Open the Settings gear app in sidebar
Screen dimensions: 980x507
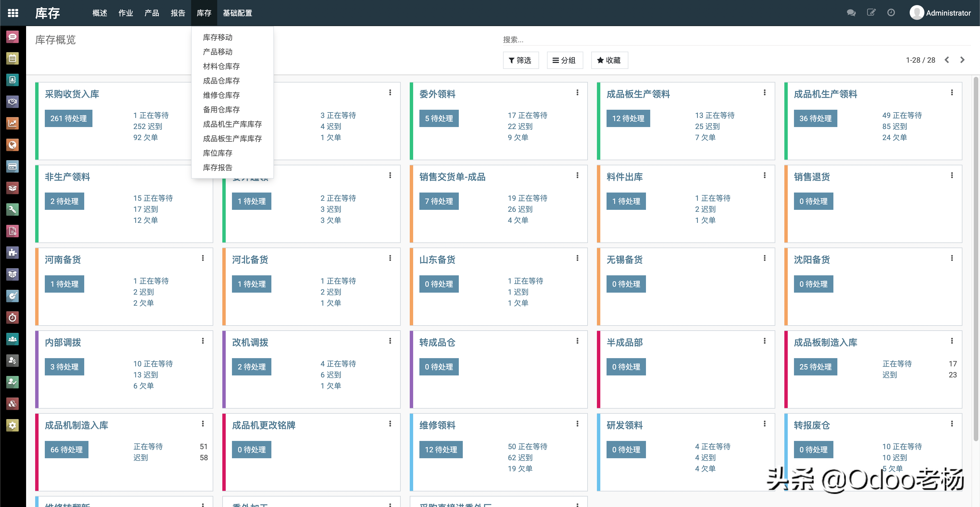12,425
